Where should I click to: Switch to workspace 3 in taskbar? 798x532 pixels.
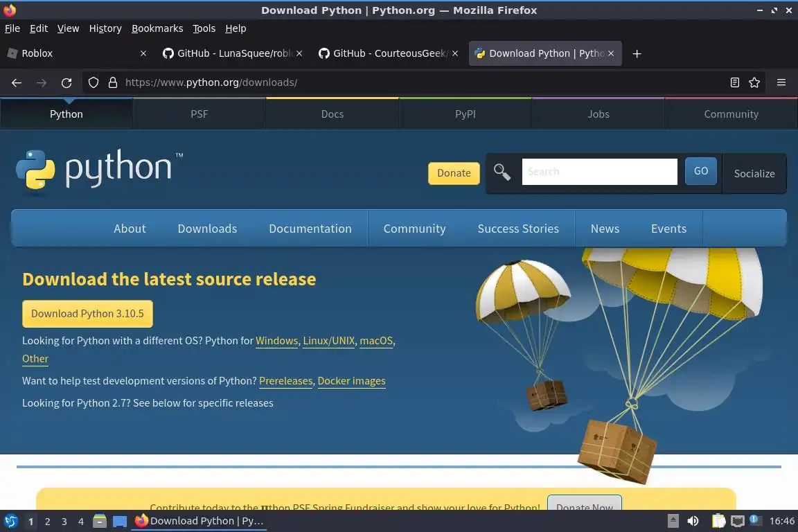pos(64,522)
